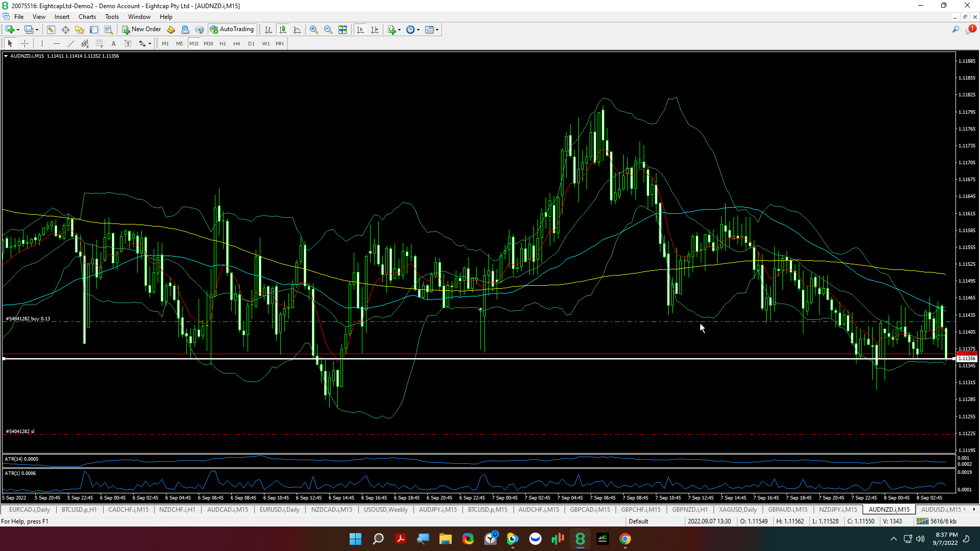
Task: Click the Default profile in status bar
Action: [x=639, y=521]
